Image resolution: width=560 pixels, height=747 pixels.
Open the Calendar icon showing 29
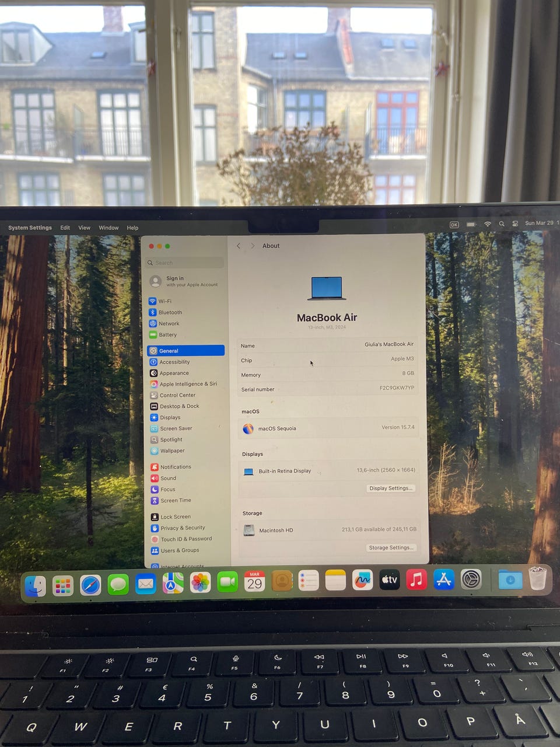click(254, 581)
